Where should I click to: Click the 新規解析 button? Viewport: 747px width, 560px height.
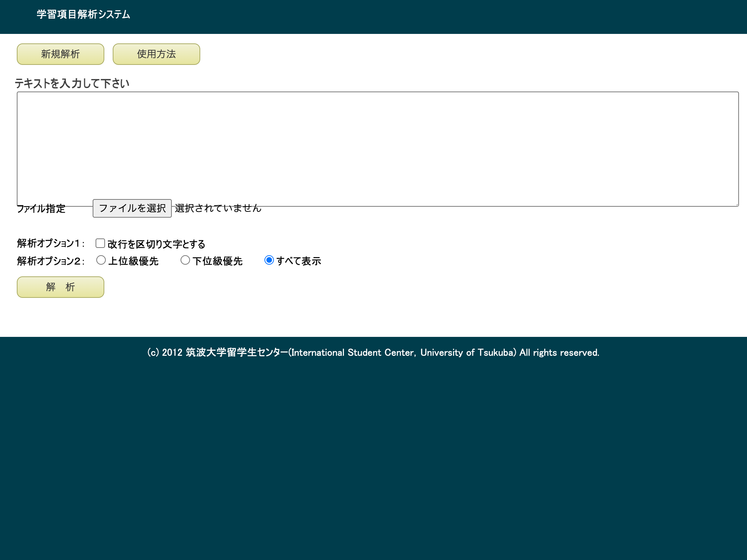[61, 54]
